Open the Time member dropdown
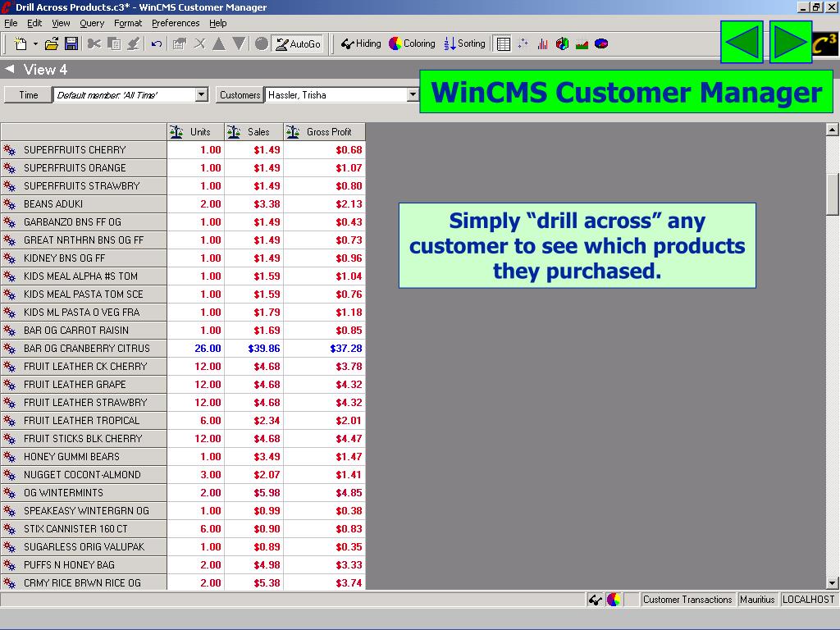The height and width of the screenshot is (630, 840). point(202,95)
